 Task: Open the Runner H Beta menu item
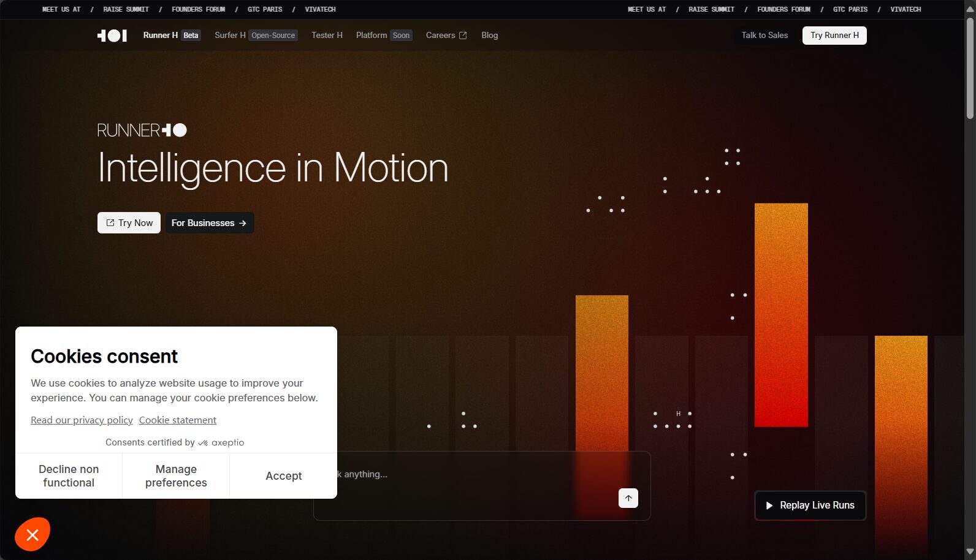coord(172,36)
